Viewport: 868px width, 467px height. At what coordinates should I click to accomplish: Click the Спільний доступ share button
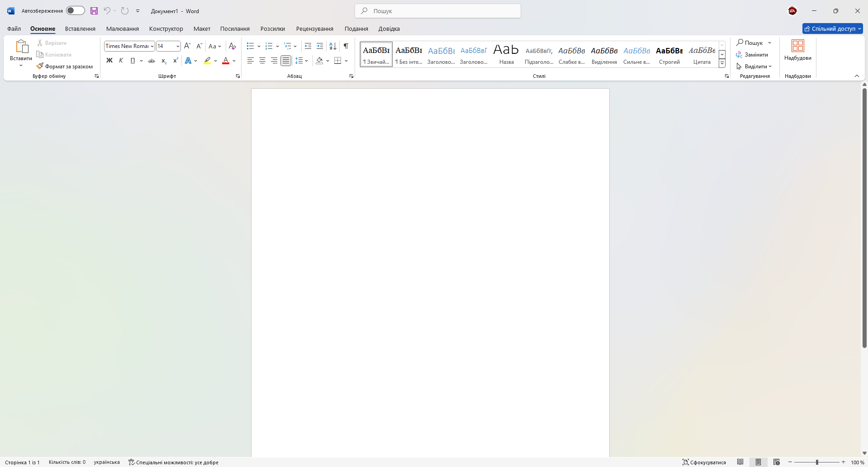click(832, 29)
